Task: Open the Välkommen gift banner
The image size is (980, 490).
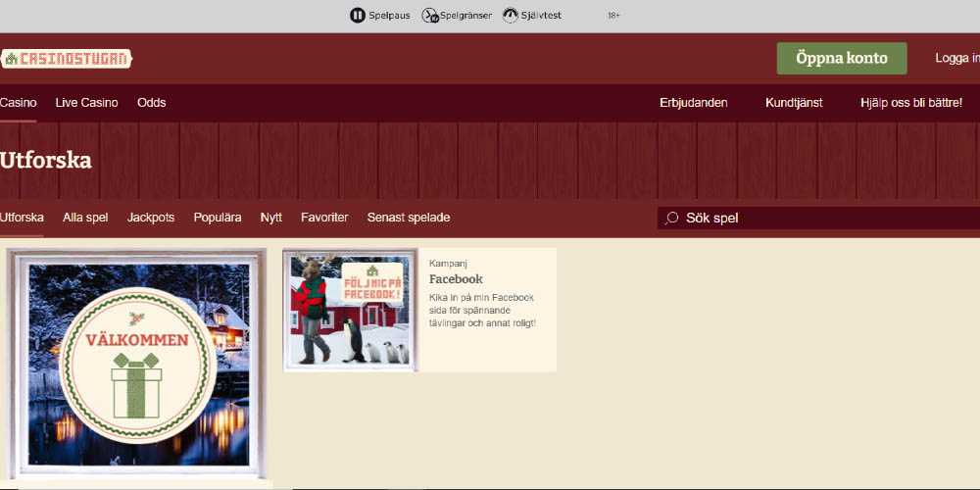Action: 137,365
